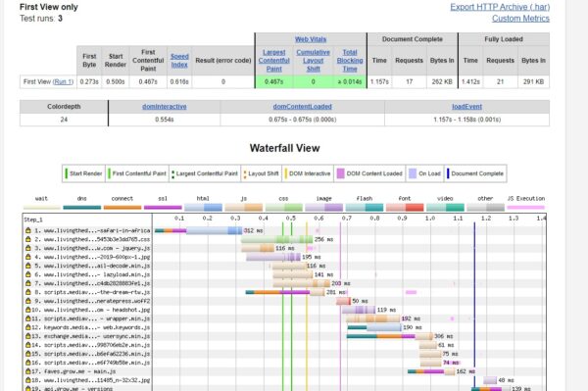Screen dimensions: 588x391
Task: Open the Cumulative Layout Shift column link
Action: (314, 61)
